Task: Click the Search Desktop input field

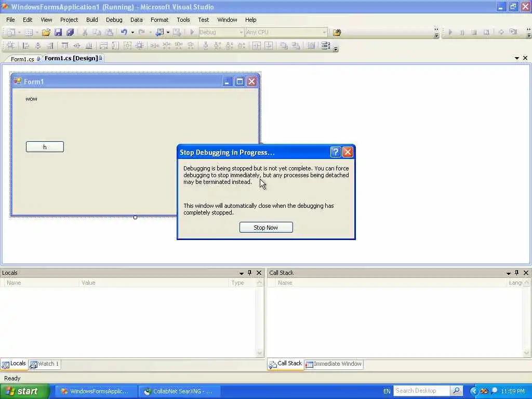Action: [x=422, y=391]
